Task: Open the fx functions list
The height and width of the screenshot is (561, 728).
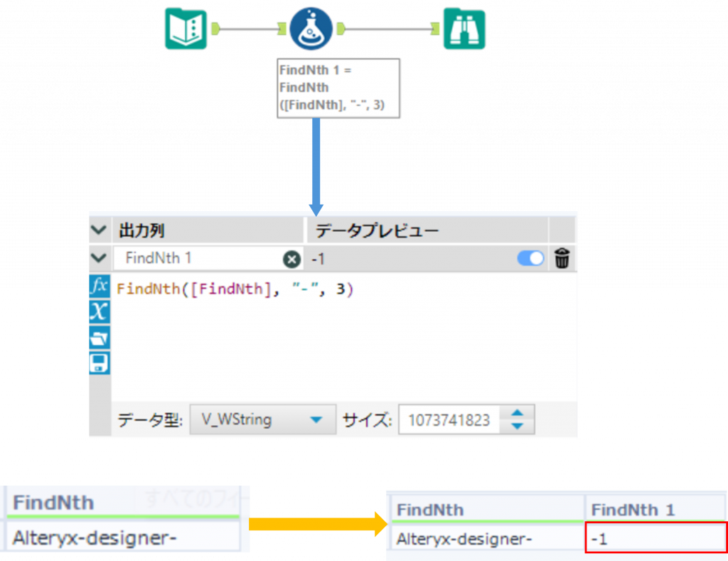Action: click(x=99, y=287)
